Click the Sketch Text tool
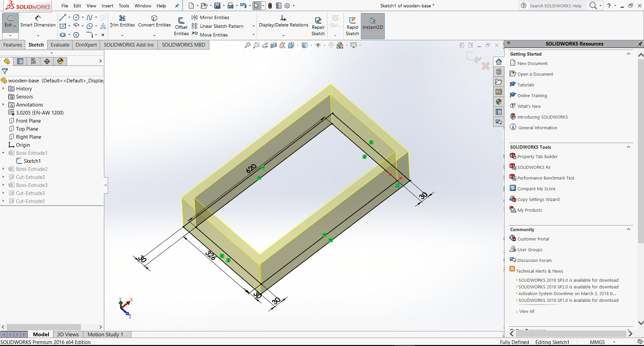The image size is (644, 346). pos(103,26)
